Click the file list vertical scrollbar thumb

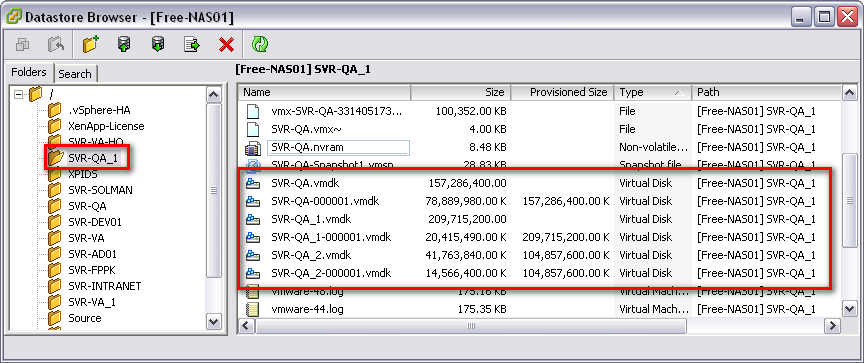click(850, 201)
